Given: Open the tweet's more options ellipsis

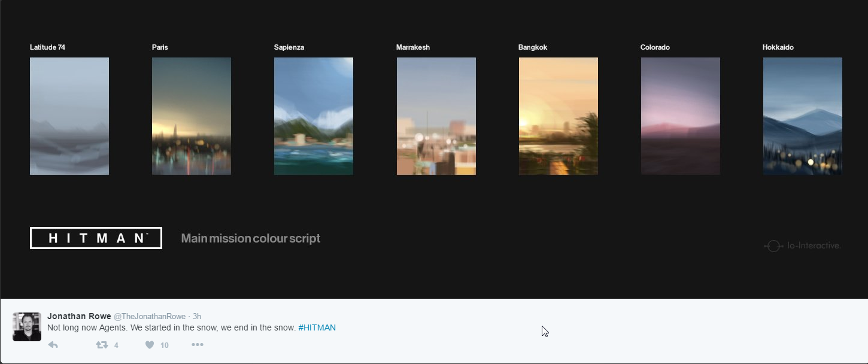Looking at the screenshot, I should click(198, 345).
